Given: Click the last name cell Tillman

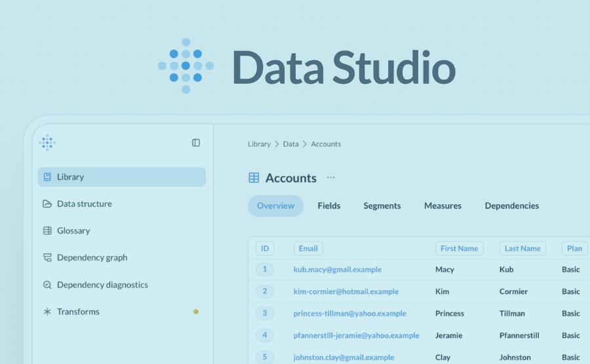Looking at the screenshot, I should pyautogui.click(x=512, y=314).
